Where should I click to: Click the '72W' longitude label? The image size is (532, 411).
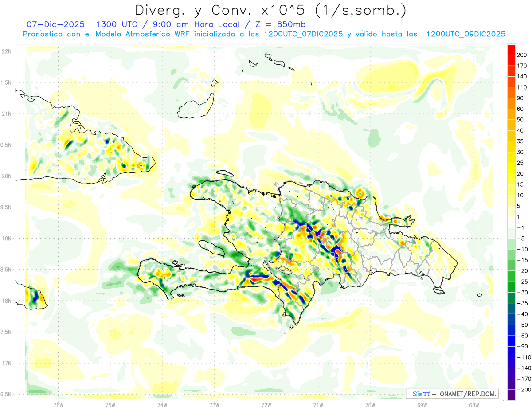pyautogui.click(x=266, y=405)
